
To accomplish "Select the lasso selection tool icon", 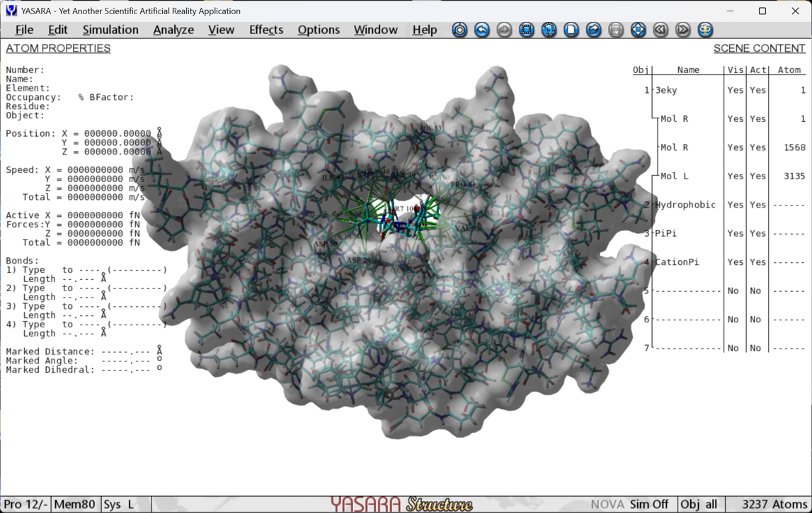I will click(x=549, y=30).
